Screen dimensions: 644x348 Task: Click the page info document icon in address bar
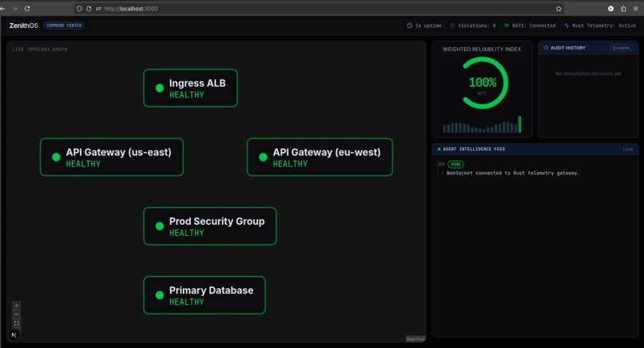89,9
